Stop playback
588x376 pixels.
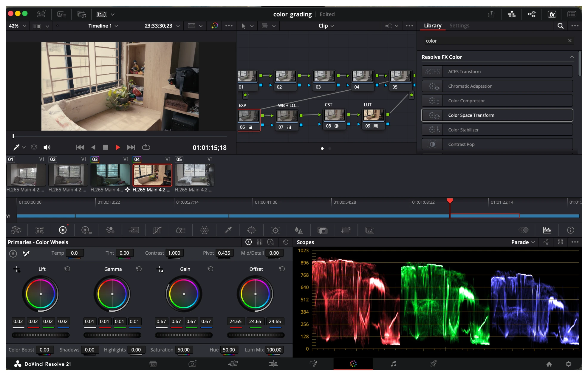106,147
